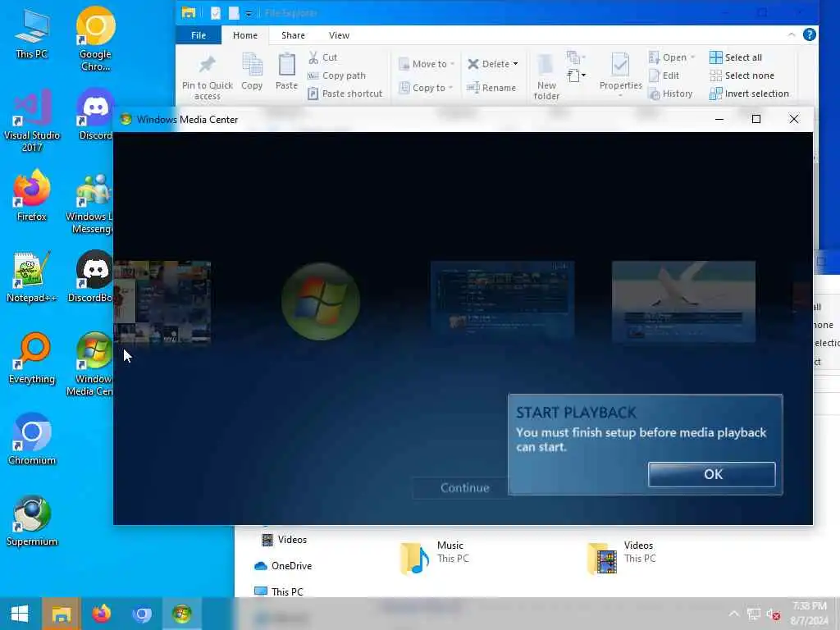Select the Google Chrome desktop icon
The width and height of the screenshot is (840, 630).
[95, 39]
